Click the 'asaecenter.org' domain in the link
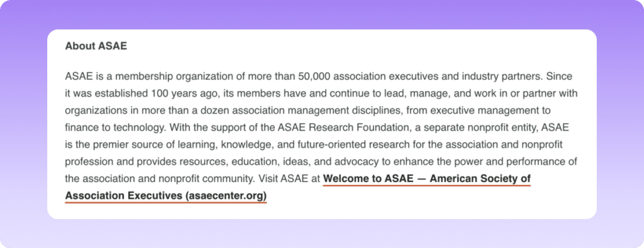Image resolution: width=644 pixels, height=248 pixels. coord(226,196)
